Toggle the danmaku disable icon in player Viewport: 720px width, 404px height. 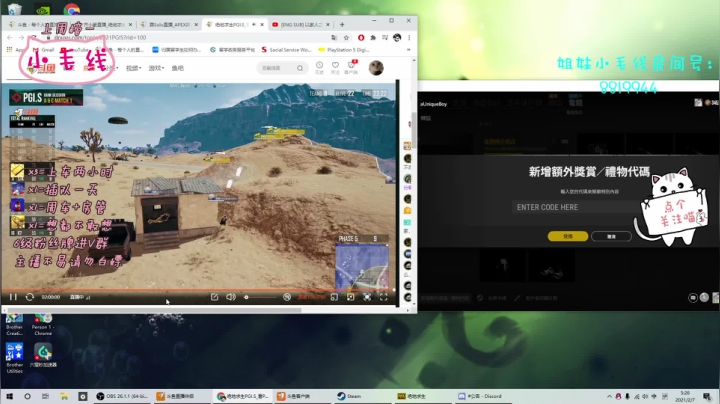(x=287, y=297)
